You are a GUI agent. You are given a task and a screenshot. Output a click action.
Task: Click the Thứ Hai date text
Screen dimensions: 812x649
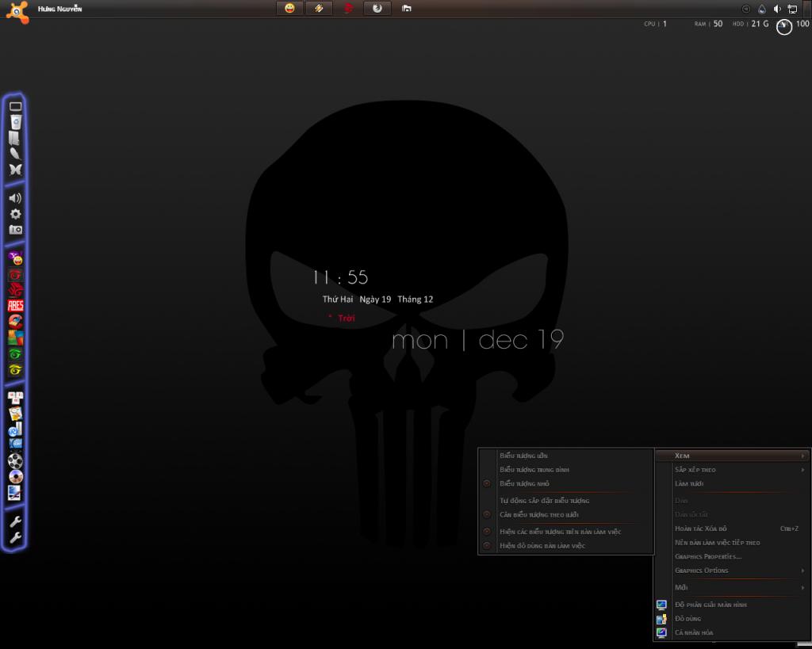(x=338, y=299)
